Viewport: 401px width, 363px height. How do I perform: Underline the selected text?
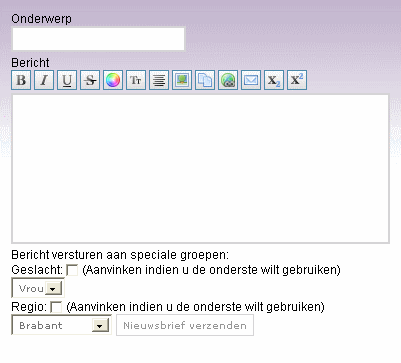tap(67, 80)
